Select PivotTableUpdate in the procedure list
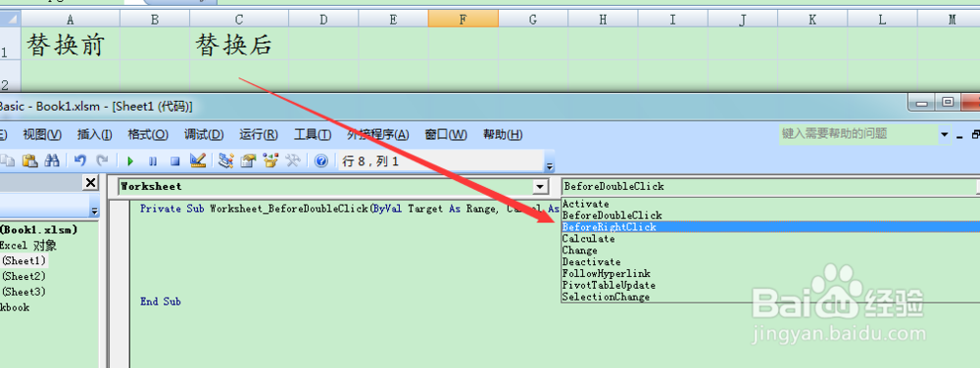Screen dimensions: 980x368 point(770,285)
